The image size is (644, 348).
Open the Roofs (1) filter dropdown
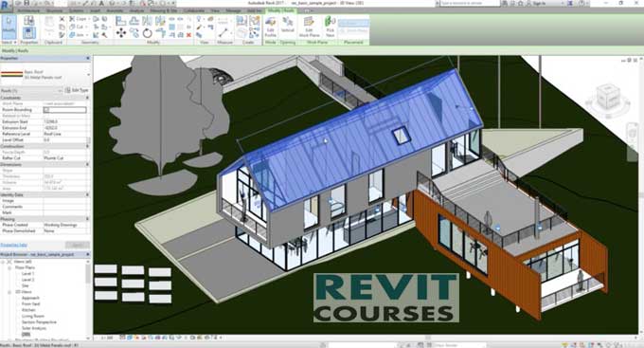coord(60,90)
